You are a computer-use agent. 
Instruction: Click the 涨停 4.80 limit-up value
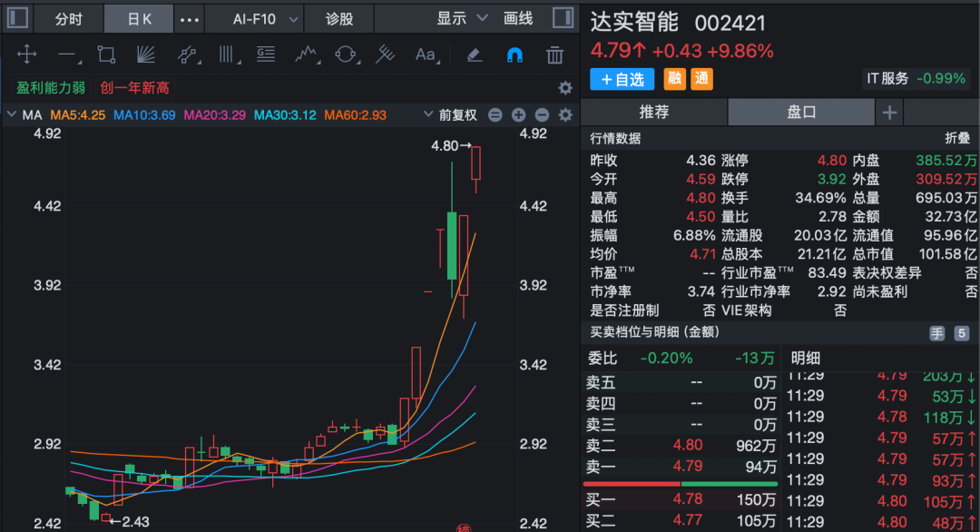point(832,161)
